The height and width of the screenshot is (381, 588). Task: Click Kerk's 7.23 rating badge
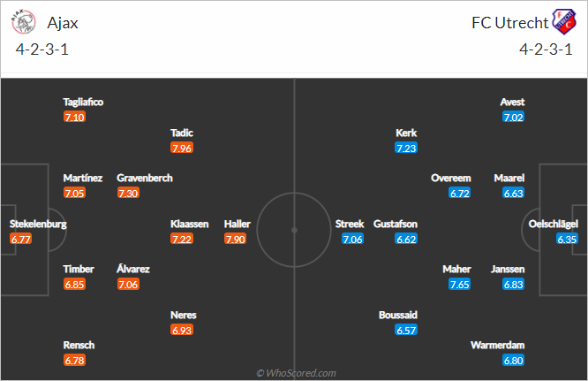(406, 148)
